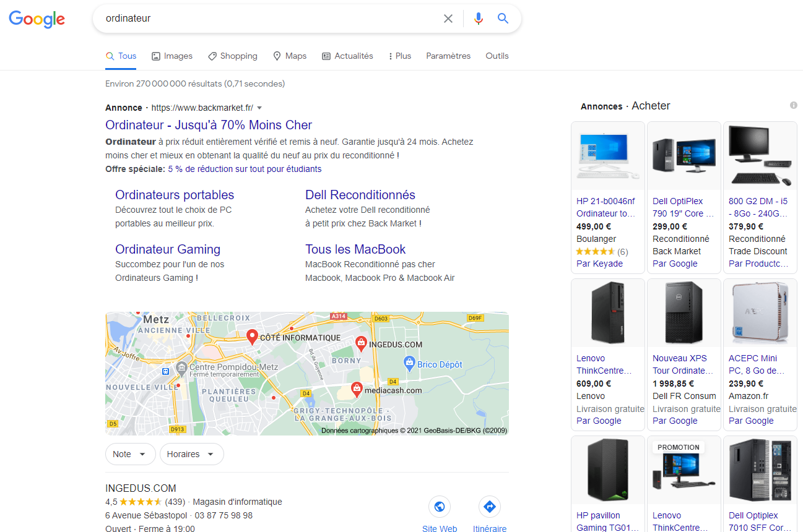Click CÔTÉ INFORMATIQUE red map pin
The height and width of the screenshot is (532, 803).
252,337
